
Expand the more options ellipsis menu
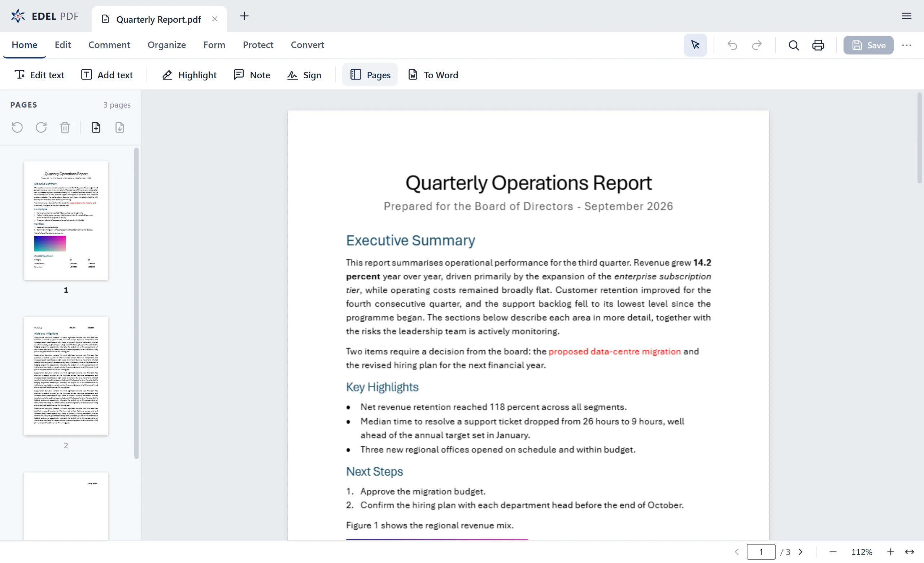point(906,45)
